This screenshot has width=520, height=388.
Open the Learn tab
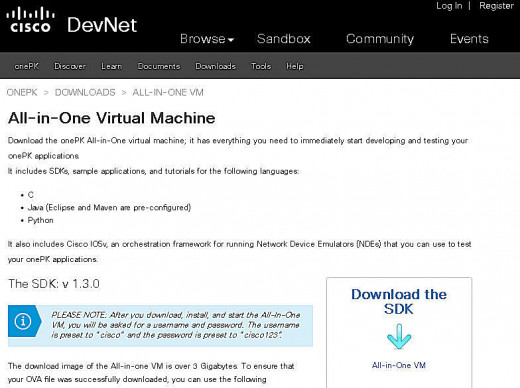[x=112, y=66]
